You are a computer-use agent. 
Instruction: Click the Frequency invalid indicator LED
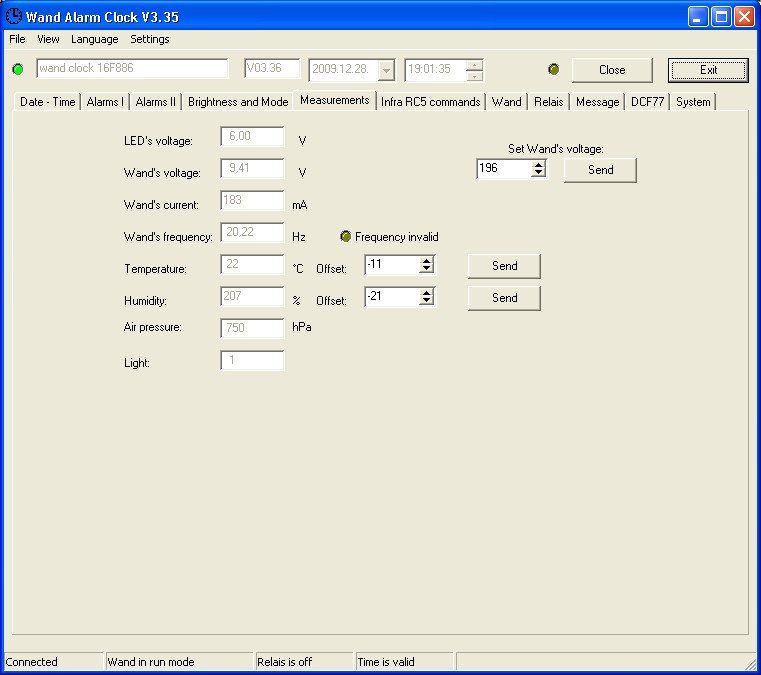coord(345,236)
